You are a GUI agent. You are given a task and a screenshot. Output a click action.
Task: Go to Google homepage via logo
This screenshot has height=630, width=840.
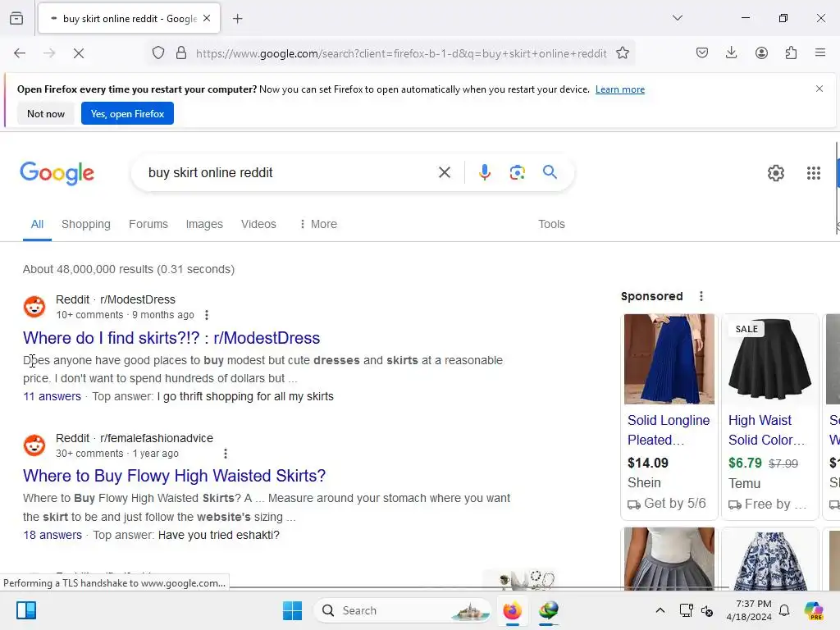pos(57,173)
